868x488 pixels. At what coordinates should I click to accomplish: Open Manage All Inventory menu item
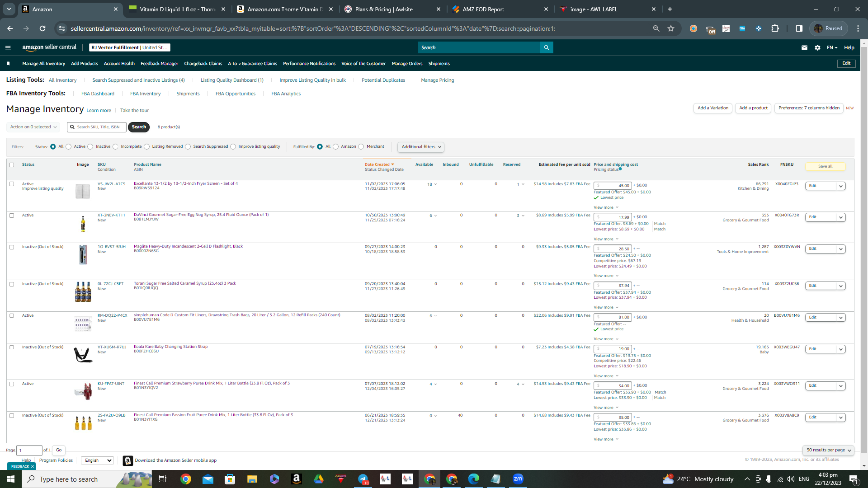pyautogui.click(x=43, y=64)
